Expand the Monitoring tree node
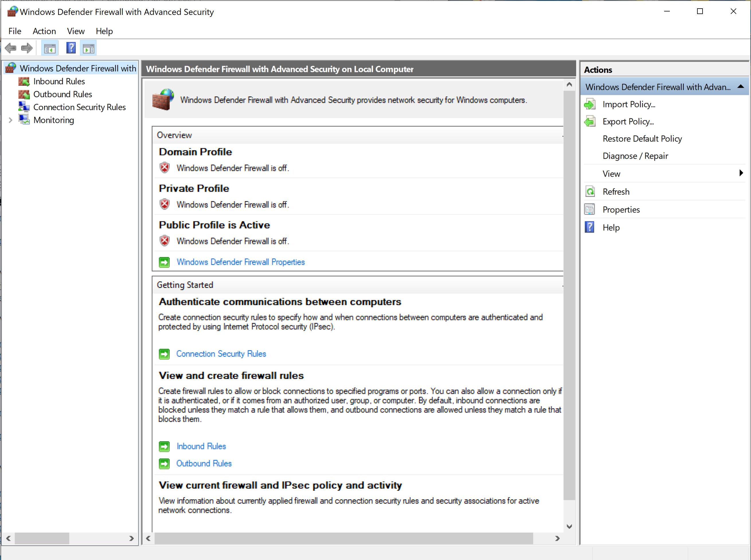 click(11, 120)
